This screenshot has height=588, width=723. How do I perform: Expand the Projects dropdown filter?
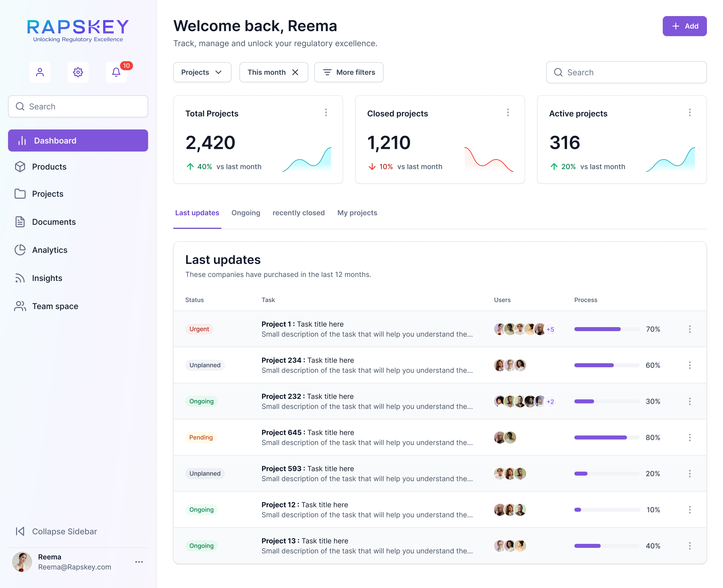[202, 72]
